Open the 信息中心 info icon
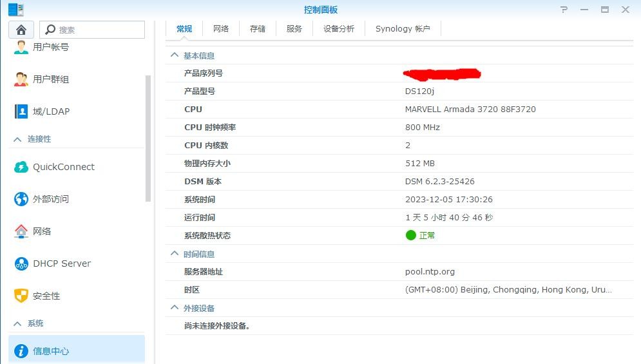The width and height of the screenshot is (641, 364). [21, 351]
